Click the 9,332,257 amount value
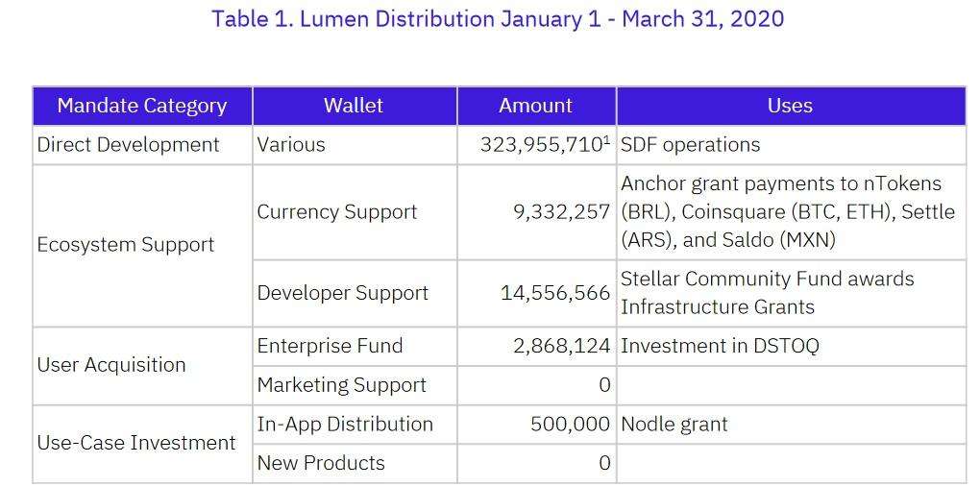This screenshot has width=980, height=487. [x=561, y=212]
